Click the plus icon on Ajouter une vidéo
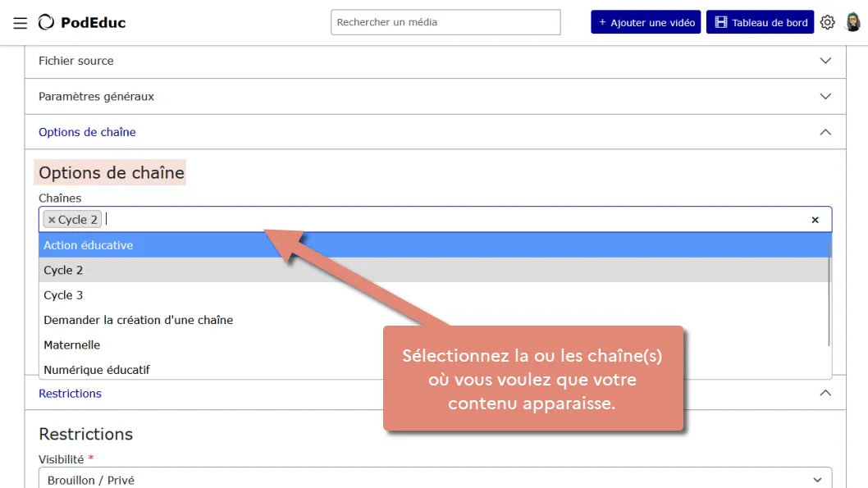 click(x=602, y=22)
